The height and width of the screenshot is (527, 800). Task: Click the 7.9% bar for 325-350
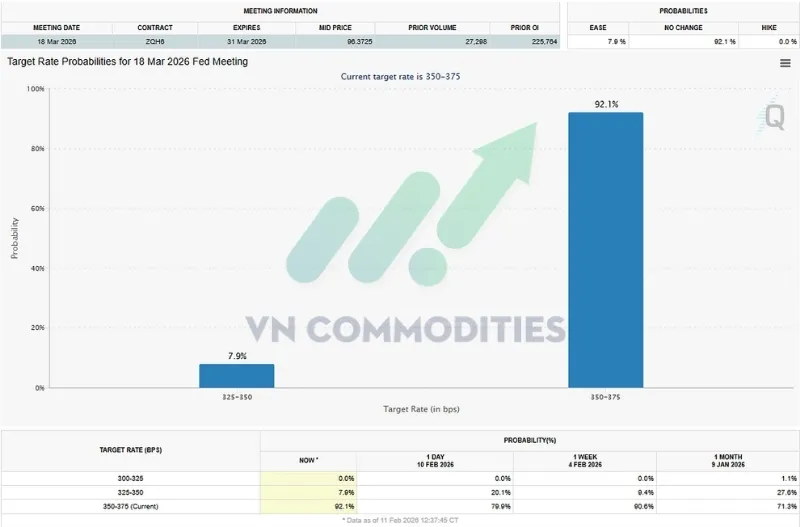pyautogui.click(x=237, y=376)
